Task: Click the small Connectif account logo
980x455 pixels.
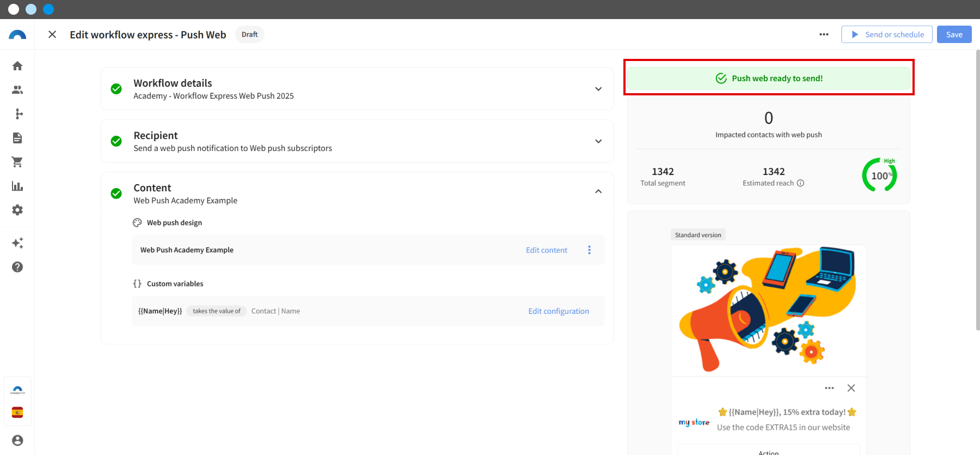Action: [x=17, y=390]
